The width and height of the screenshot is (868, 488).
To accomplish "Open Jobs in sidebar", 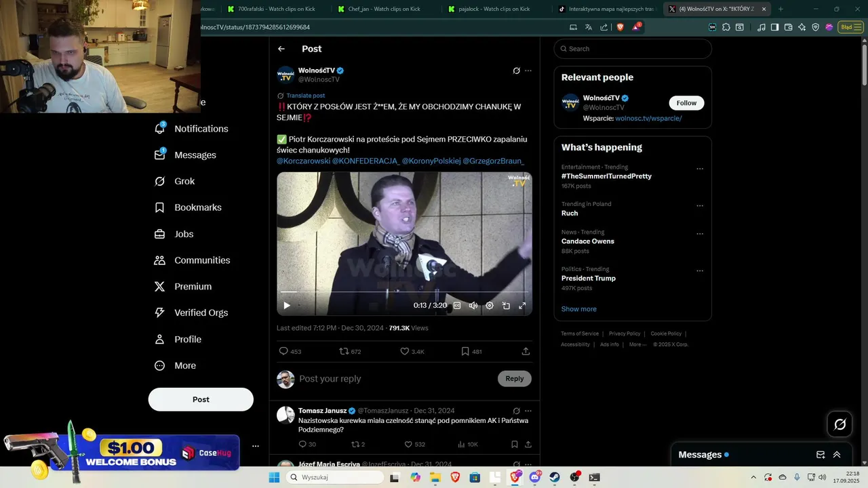I will pos(174,234).
